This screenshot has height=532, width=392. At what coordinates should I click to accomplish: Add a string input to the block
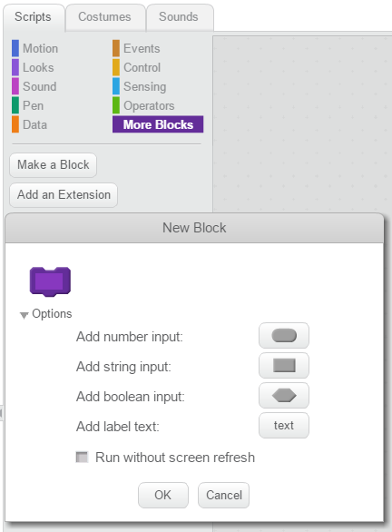coord(284,366)
